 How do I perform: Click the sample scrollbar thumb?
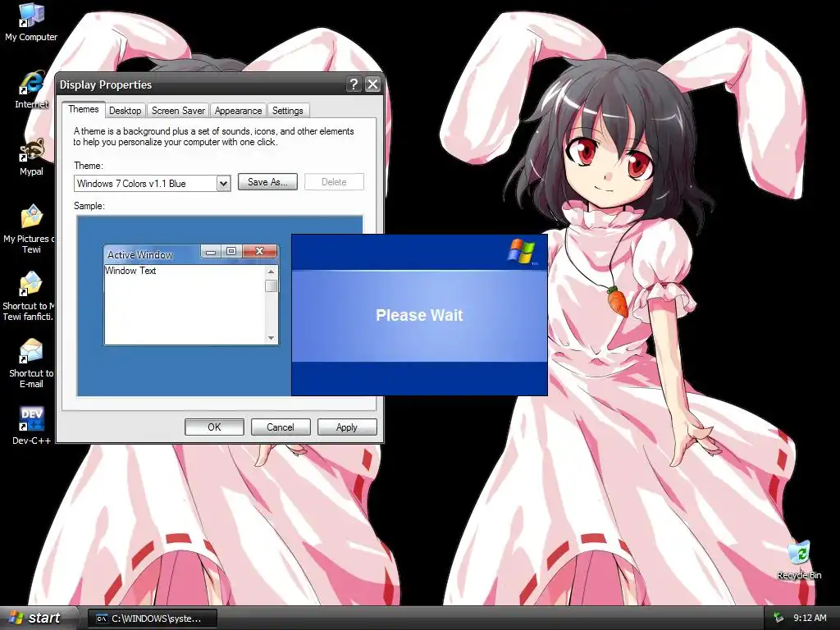coord(271,285)
